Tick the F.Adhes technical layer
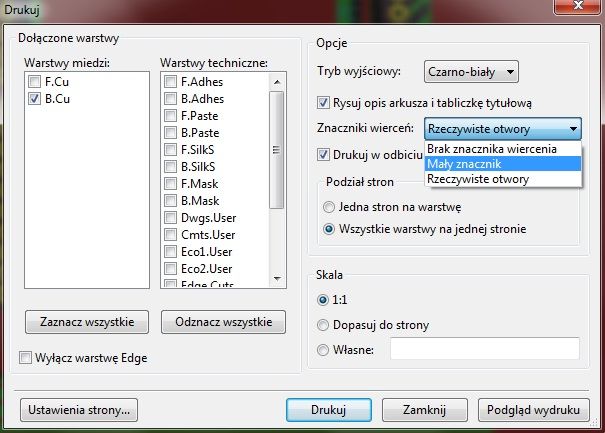 tap(170, 82)
